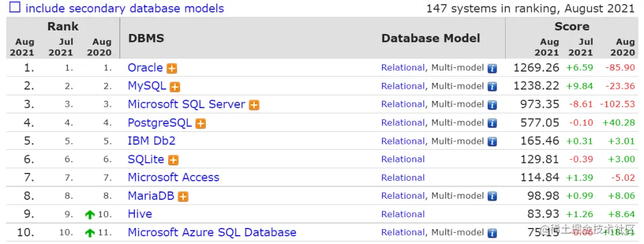This screenshot has height=244, width=644.
Task: Click the plus icon beside MariaDB
Action: (183, 197)
